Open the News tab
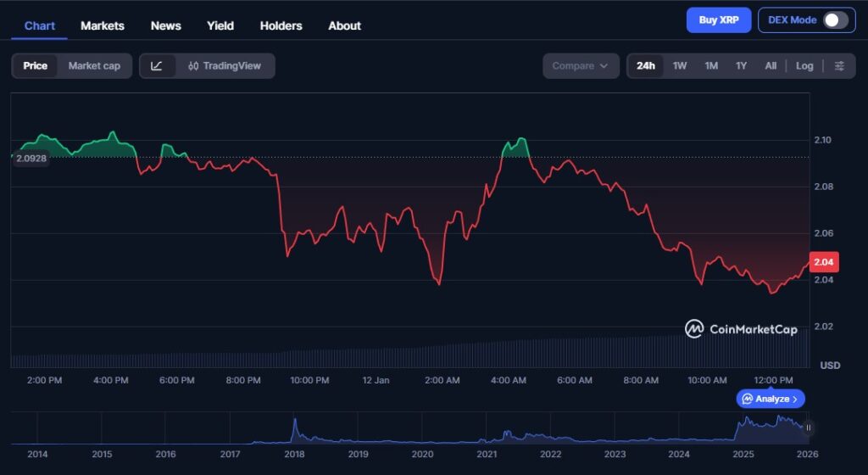The image size is (868, 475). (165, 25)
